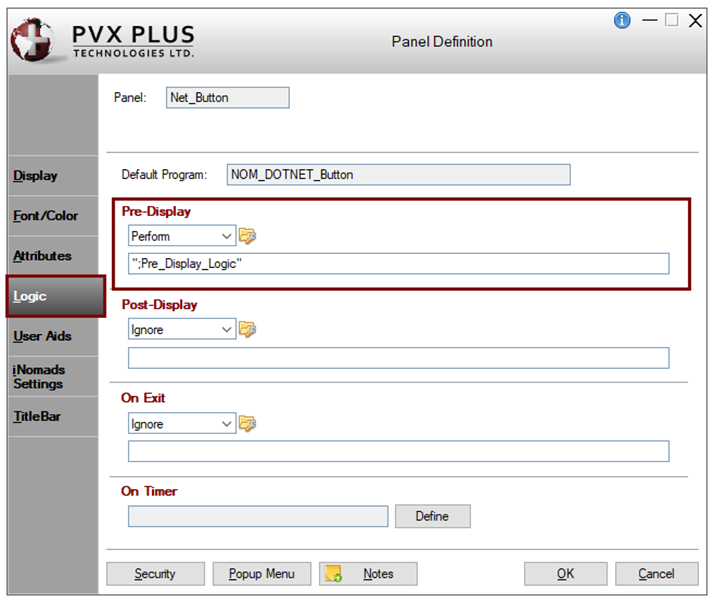Click the folder icon next to Post-Display dropdown
The height and width of the screenshot is (602, 714).
click(247, 329)
